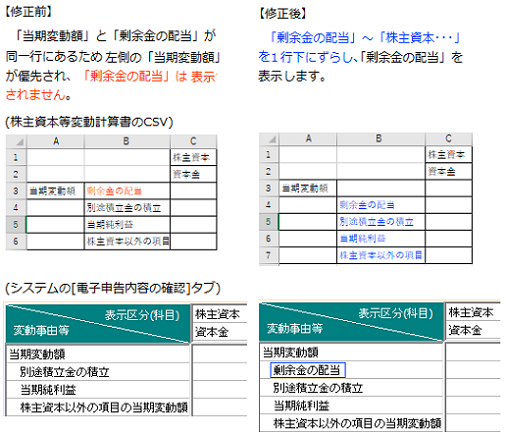506x434 pixels.
Task: Click cell 当期純利益 in 修正前 CSV sheet
Action: 127,225
